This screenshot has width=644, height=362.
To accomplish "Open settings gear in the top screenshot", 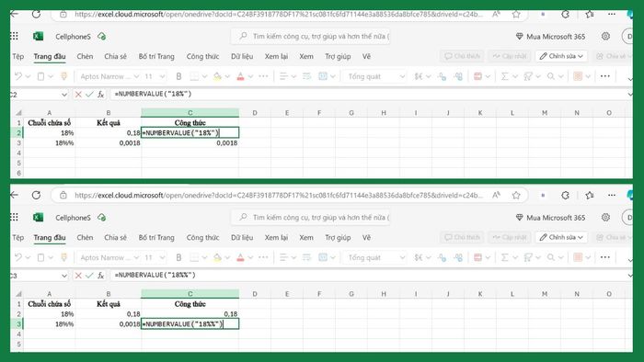I will [x=605, y=36].
